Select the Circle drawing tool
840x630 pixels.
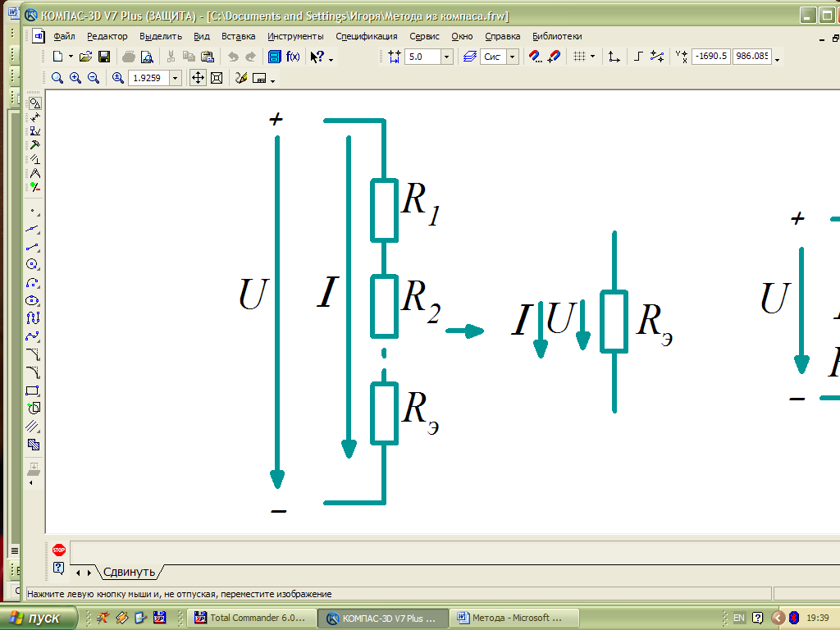pyautogui.click(x=33, y=264)
